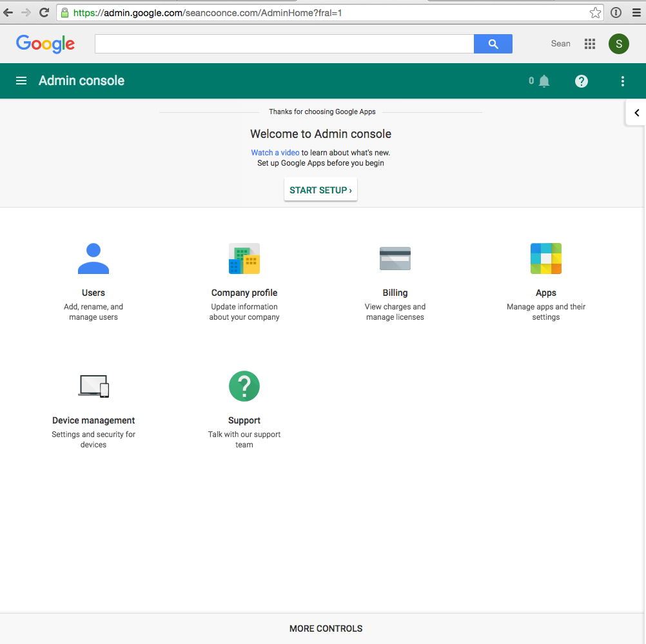646x644 pixels.
Task: Open notifications bell in Admin console bar
Action: tap(544, 81)
